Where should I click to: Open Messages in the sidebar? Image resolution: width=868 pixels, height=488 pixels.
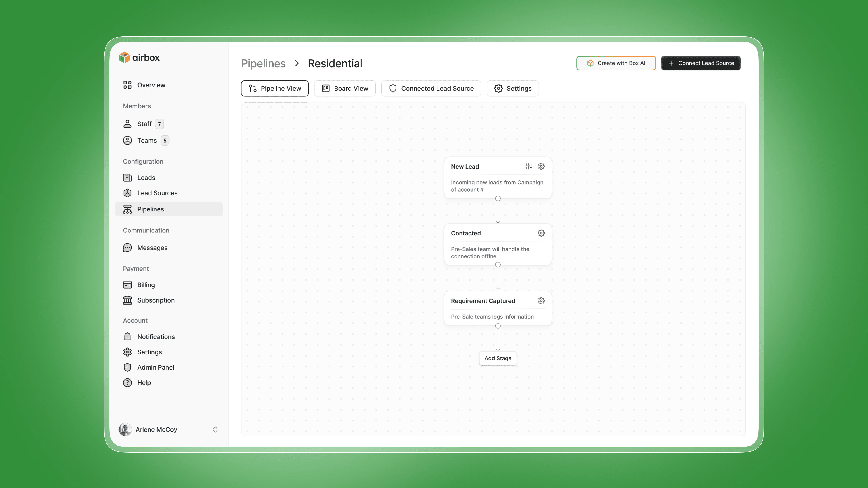point(152,248)
